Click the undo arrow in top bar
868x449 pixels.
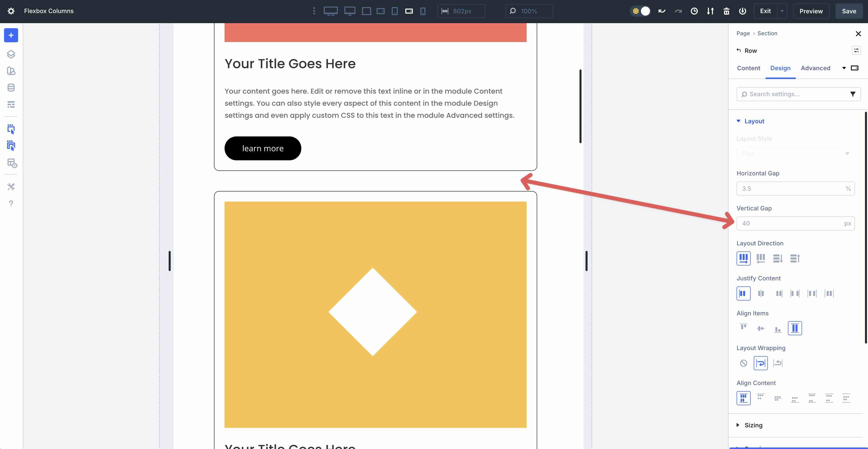coord(661,11)
